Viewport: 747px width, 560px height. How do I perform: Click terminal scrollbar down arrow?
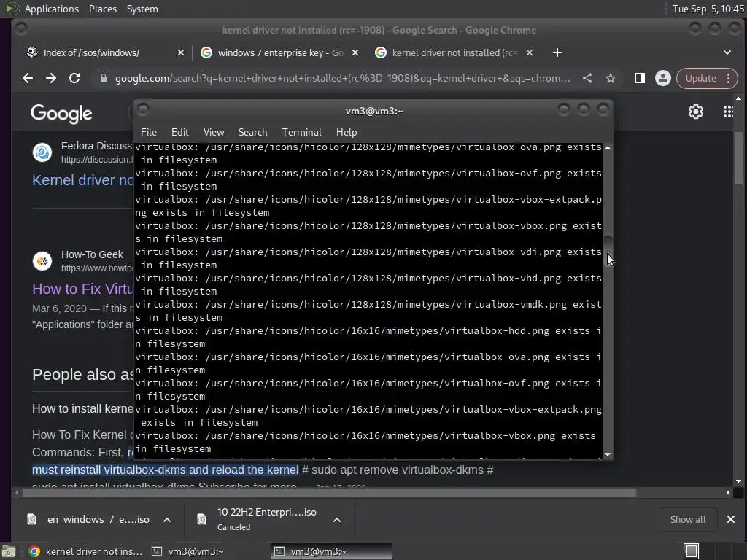point(608,455)
